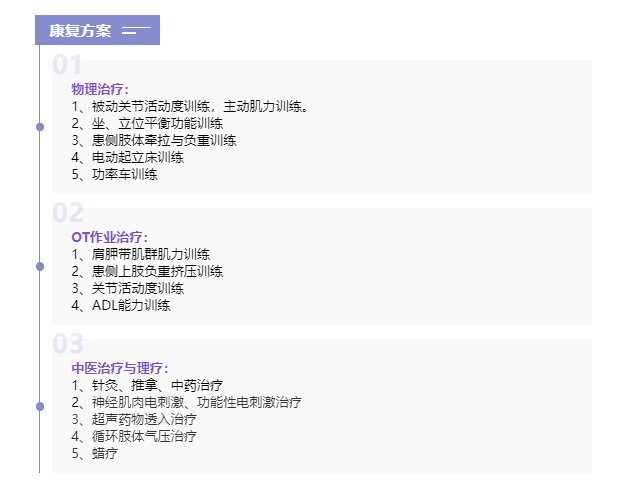This screenshot has width=633, height=498.
Task: Click the faded number 01 label
Action: pos(67,65)
